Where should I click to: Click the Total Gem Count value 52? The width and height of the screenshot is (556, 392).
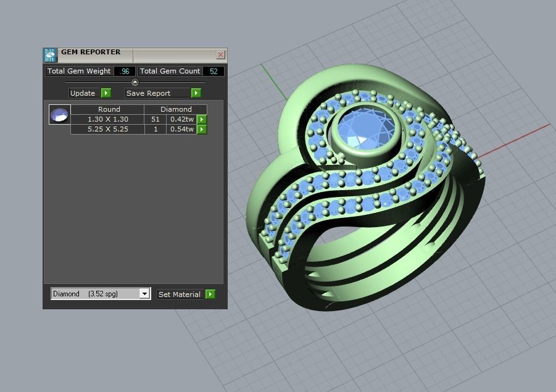(214, 71)
